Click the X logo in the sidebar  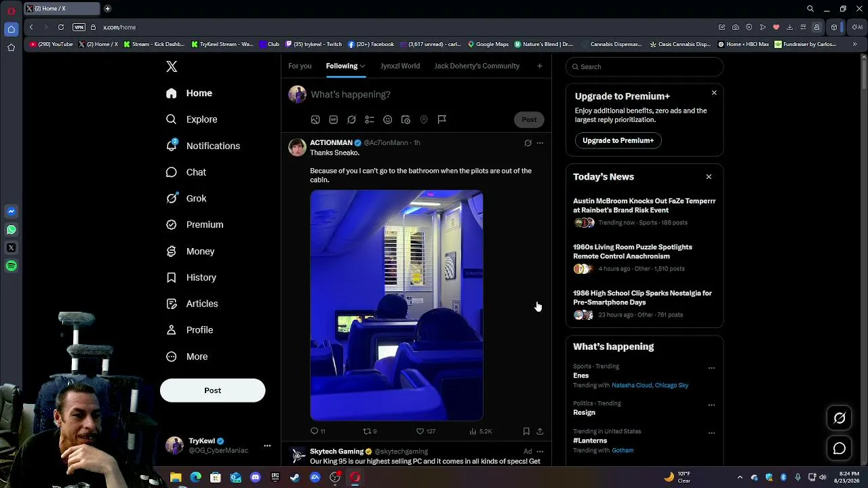click(172, 66)
